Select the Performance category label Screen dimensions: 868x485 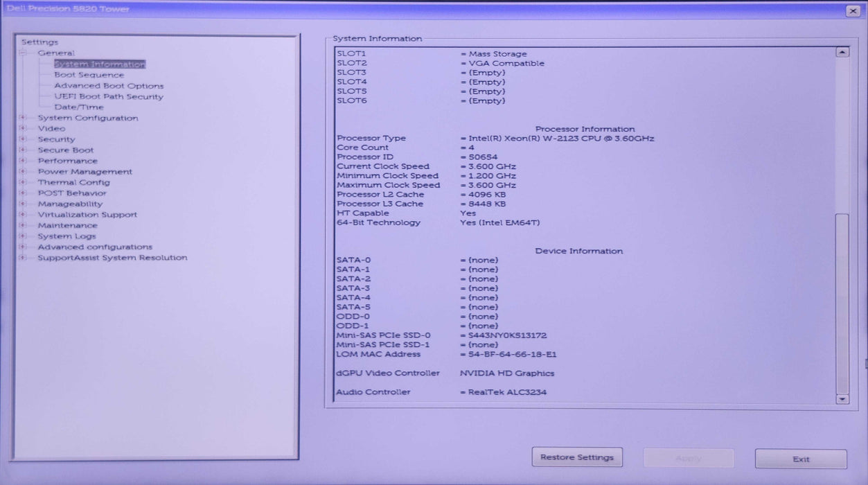point(68,161)
